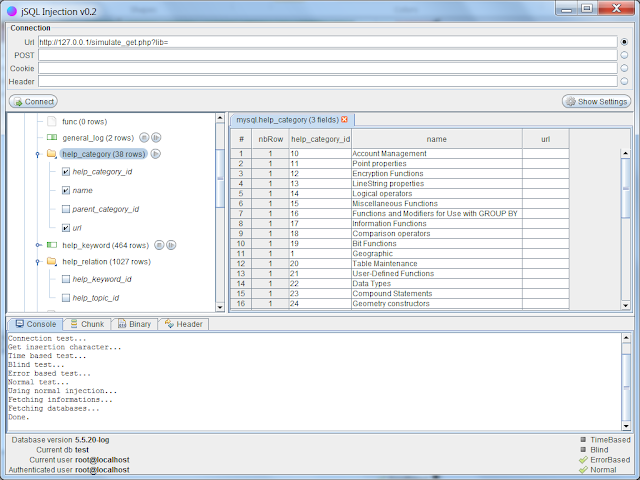Click the TimeBased status indicator

(583, 440)
